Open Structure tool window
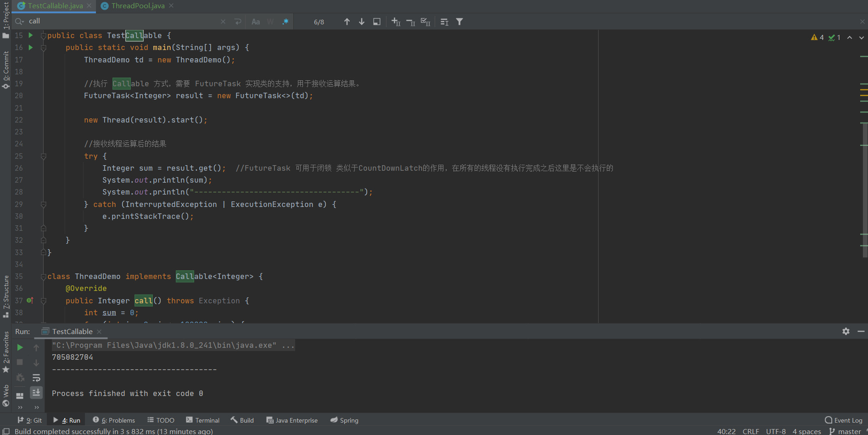This screenshot has width=868, height=435. click(6, 296)
